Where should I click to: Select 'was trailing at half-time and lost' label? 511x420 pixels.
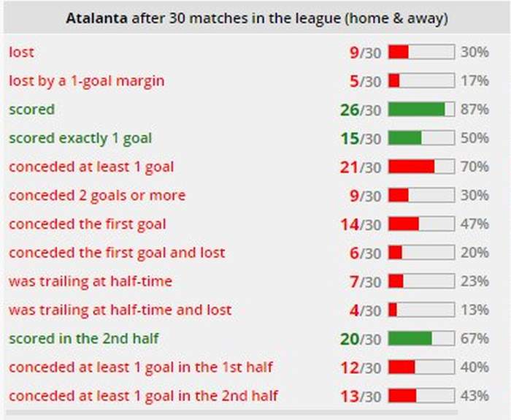pyautogui.click(x=120, y=310)
